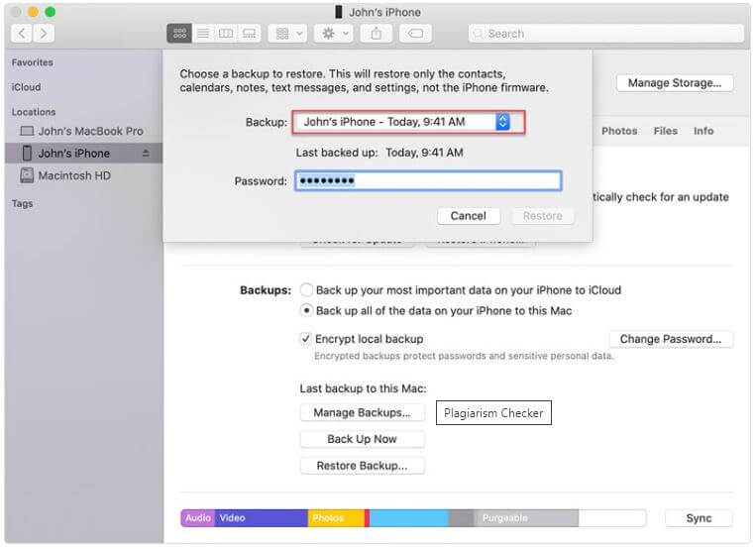Select back up to iCloud option
This screenshot has width=756, height=549.
click(x=306, y=290)
